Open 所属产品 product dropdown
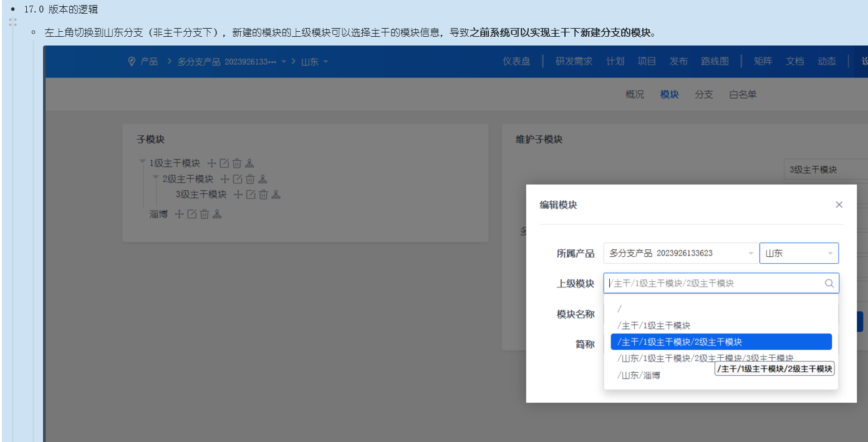Screen dimensions: 868x442 tap(680, 253)
